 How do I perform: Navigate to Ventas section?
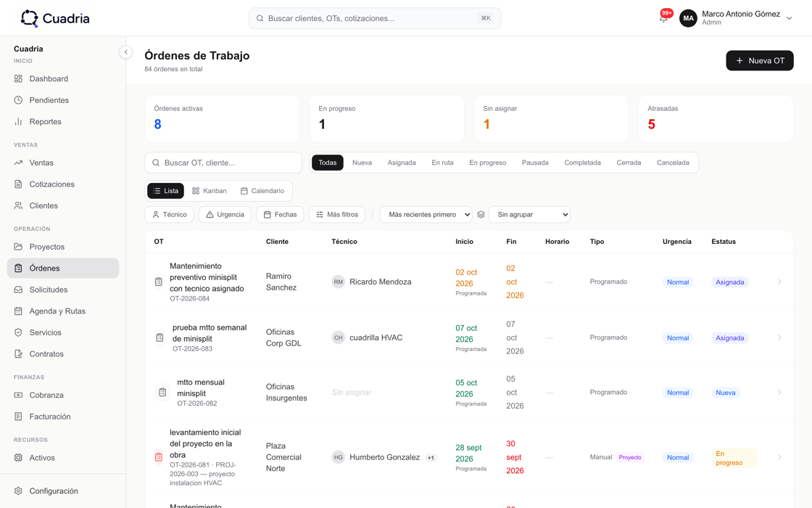pyautogui.click(x=63, y=163)
